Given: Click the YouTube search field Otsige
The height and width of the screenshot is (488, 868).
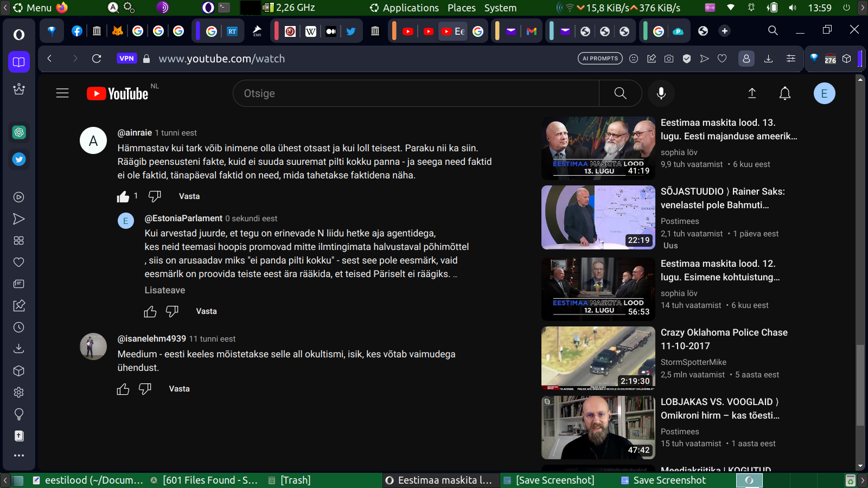Looking at the screenshot, I should [416, 93].
